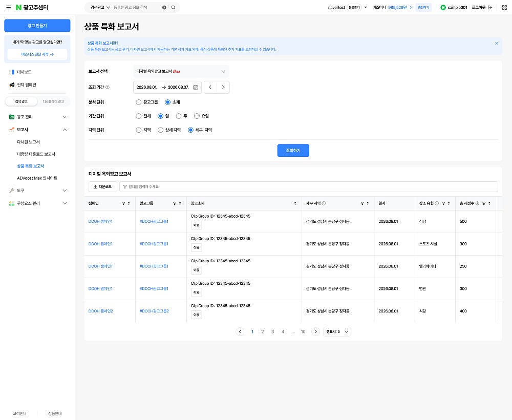The width and height of the screenshot is (512, 420).
Task: Select 주 period unit radio
Action: (179, 116)
